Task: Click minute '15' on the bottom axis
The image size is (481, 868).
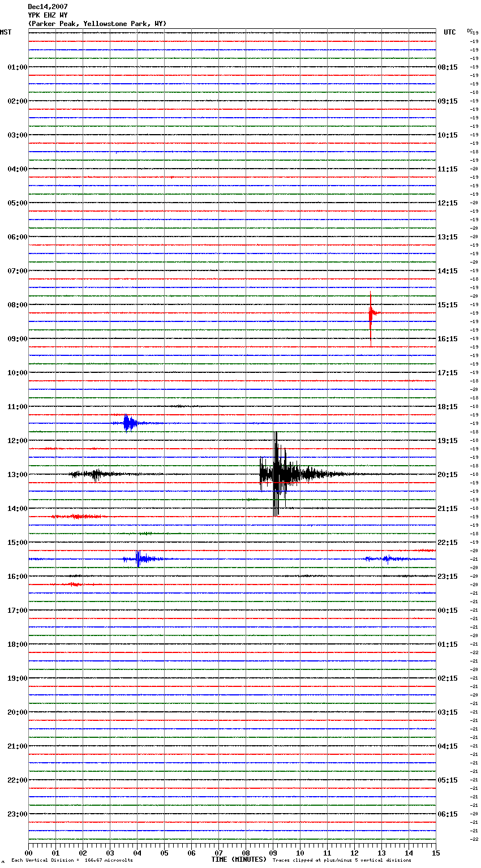Action: (x=436, y=853)
